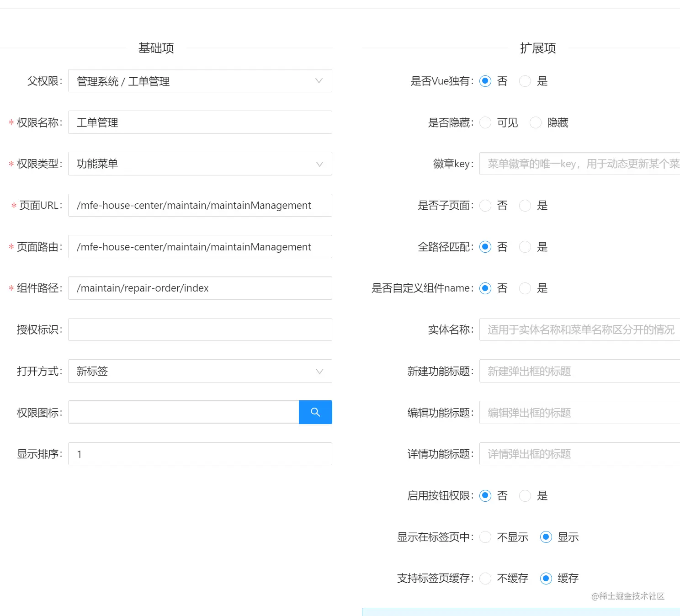Focus the 权限名称 input field
Image resolution: width=680 pixels, height=616 pixels.
[200, 122]
